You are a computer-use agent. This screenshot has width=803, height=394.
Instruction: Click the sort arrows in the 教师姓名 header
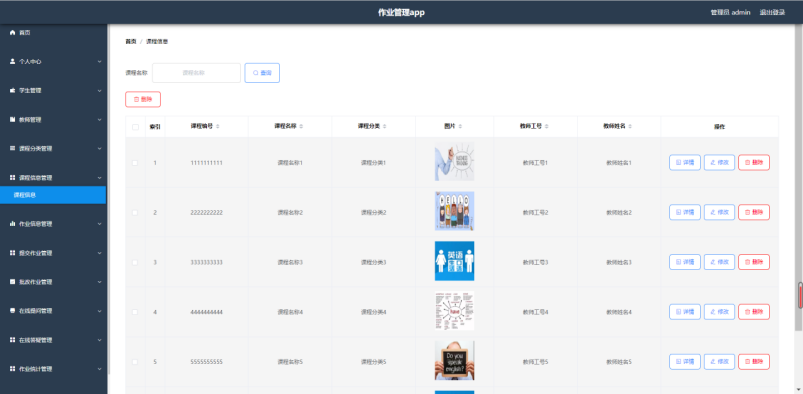pyautogui.click(x=631, y=127)
